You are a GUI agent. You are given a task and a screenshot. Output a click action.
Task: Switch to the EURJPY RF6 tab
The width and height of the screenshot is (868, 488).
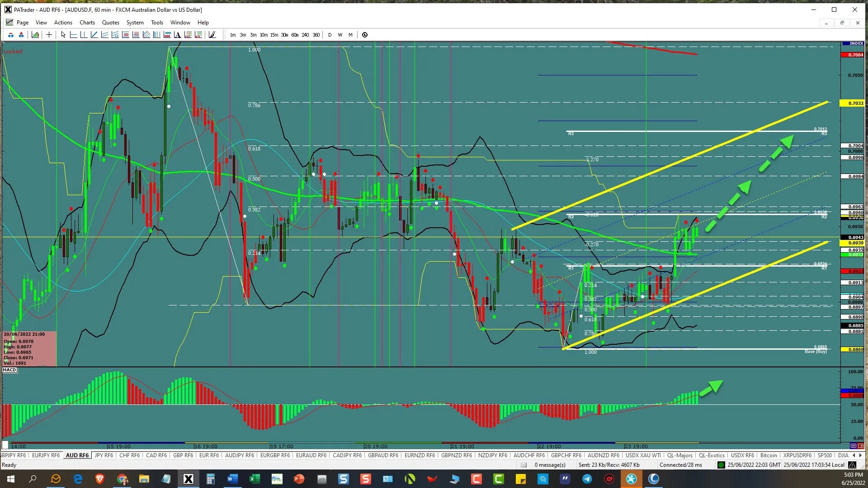click(x=46, y=455)
